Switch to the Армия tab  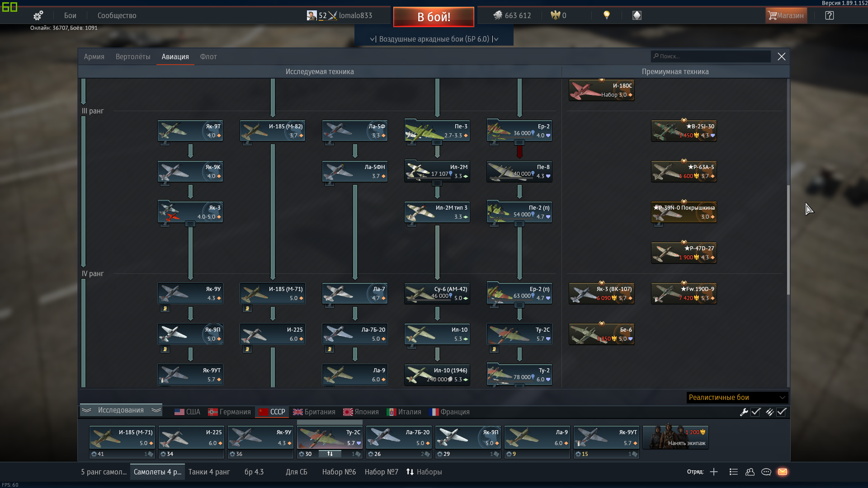[x=94, y=56]
